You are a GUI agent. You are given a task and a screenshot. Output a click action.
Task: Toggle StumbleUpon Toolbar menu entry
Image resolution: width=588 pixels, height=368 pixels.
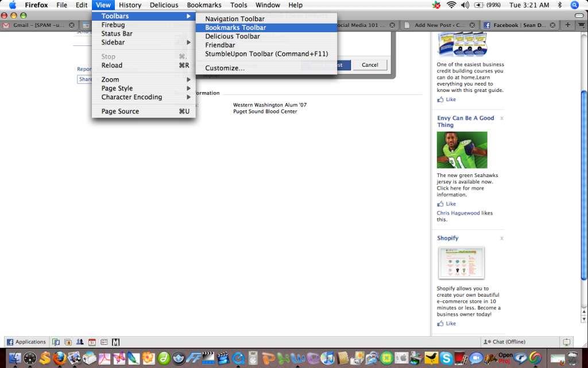(x=266, y=53)
